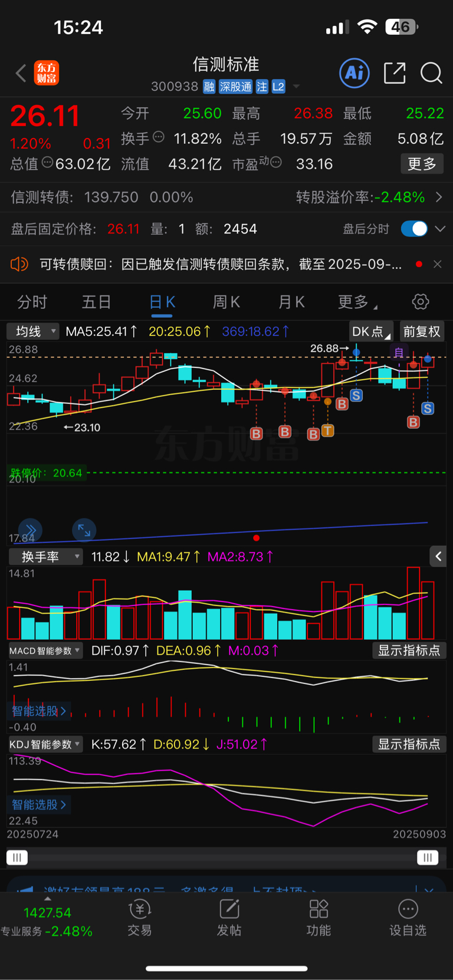Tap 设自选 add to watchlist icon
This screenshot has width=453, height=980.
[408, 918]
